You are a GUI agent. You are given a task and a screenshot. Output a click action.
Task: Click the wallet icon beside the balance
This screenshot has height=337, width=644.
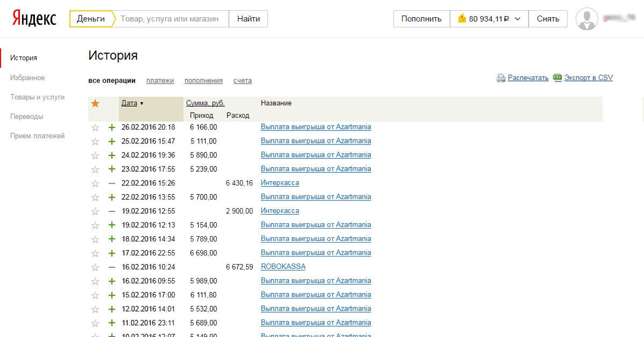[x=462, y=19]
